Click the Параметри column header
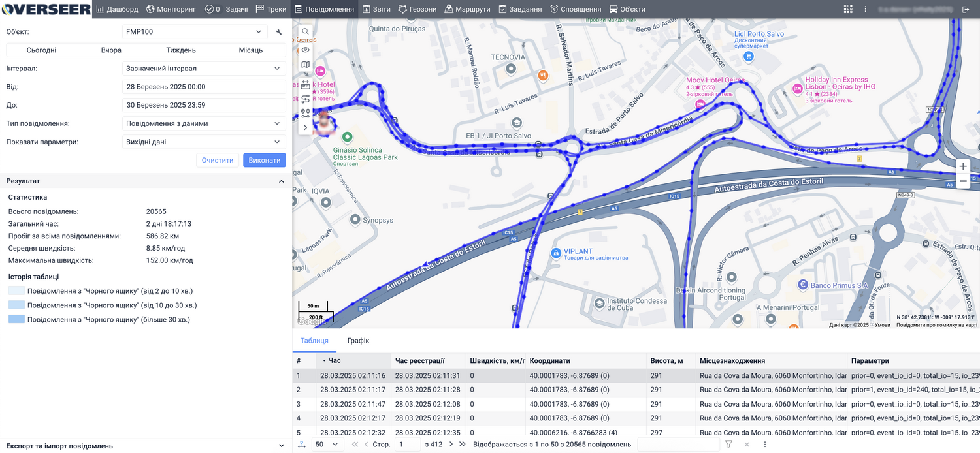 click(915, 360)
